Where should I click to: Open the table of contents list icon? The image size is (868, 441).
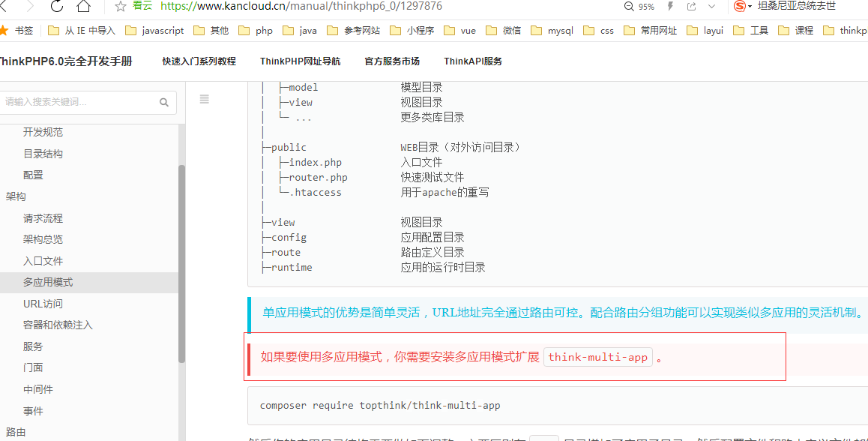(x=204, y=98)
